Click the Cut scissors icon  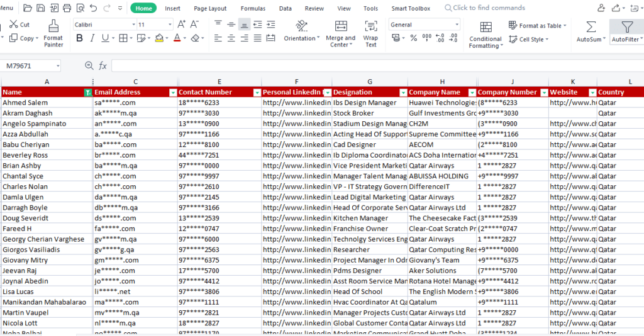(14, 24)
